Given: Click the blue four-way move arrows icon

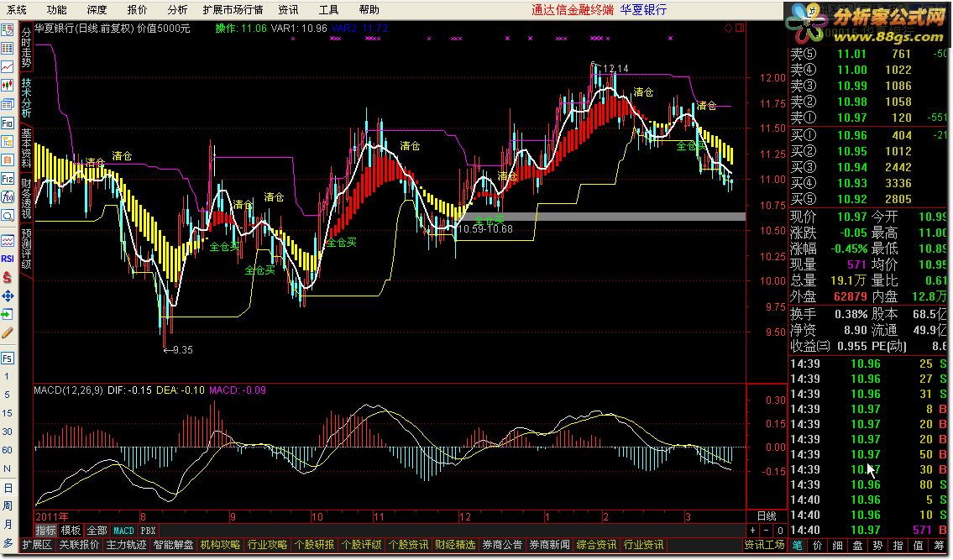Looking at the screenshot, I should (x=8, y=296).
